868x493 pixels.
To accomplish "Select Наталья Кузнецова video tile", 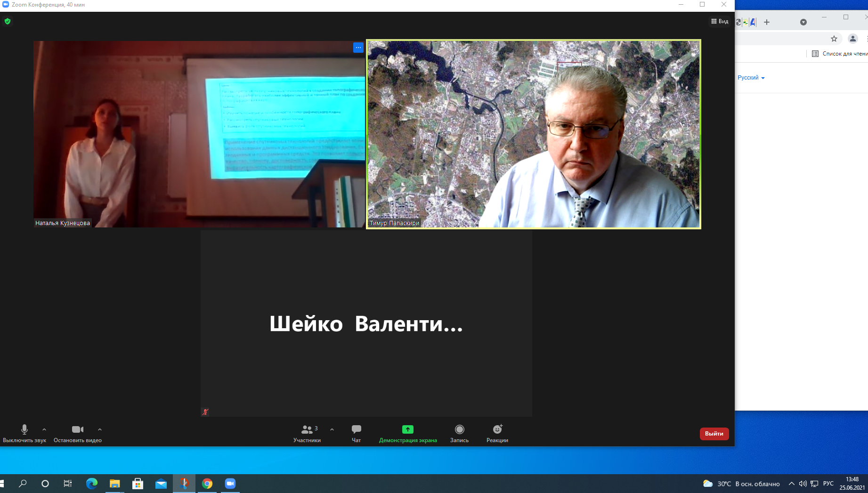I will 199,134.
